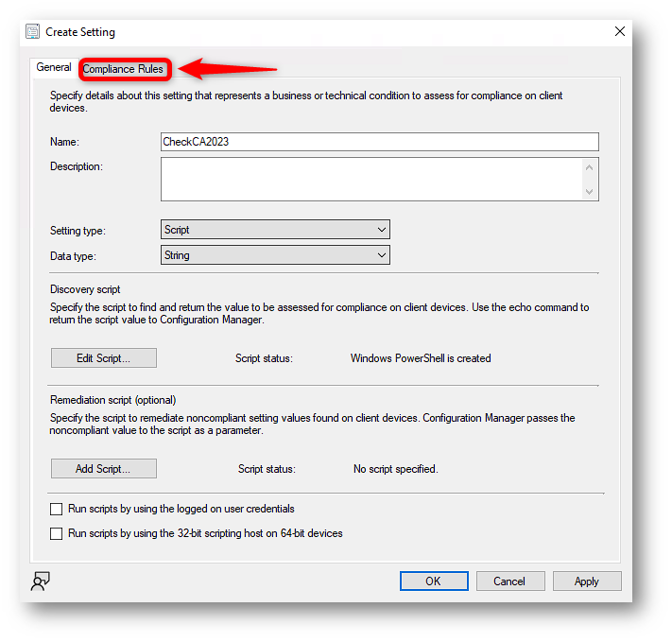Viewport: 672px width, 642px height.
Task: Enable run scripts with logged on user credentials
Action: [x=56, y=509]
